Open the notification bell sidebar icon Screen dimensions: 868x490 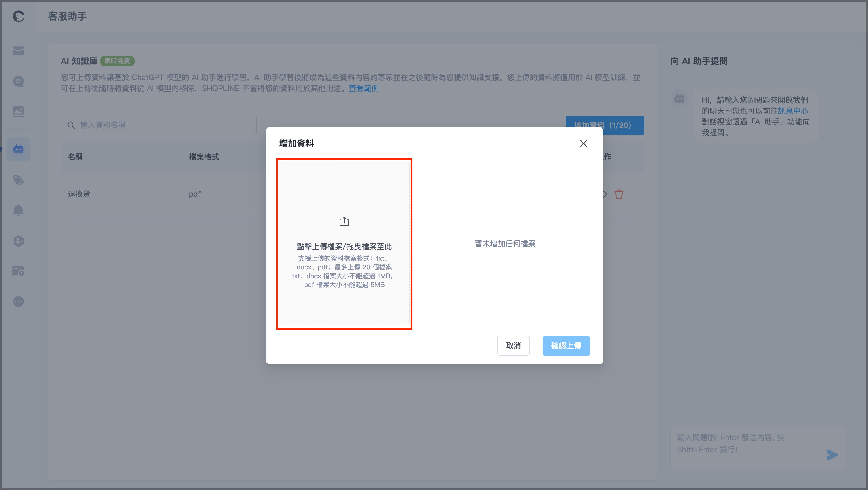[x=18, y=210]
